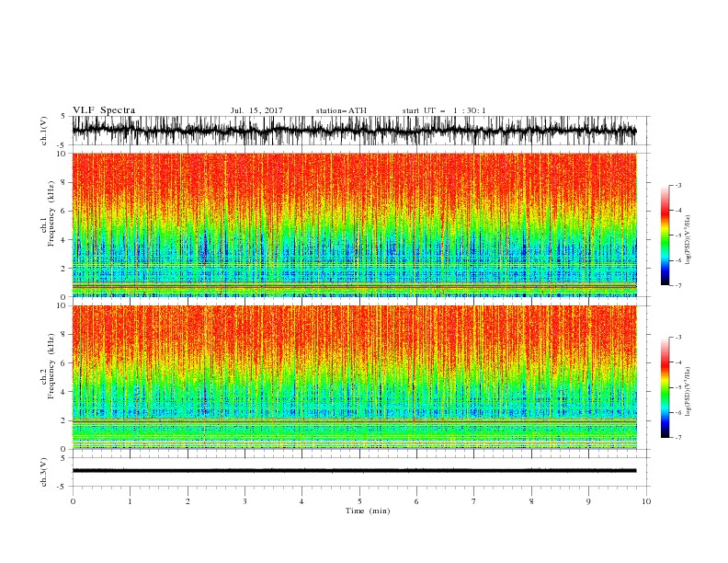Click time axis tick label "0"
The width and height of the screenshot is (728, 563).
(73, 501)
